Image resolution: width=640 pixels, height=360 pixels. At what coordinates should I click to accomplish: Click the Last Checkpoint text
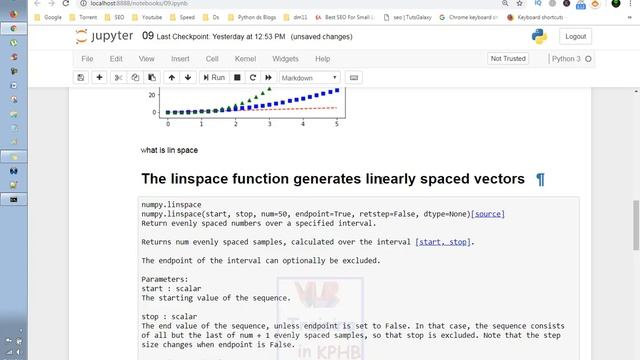tap(221, 37)
